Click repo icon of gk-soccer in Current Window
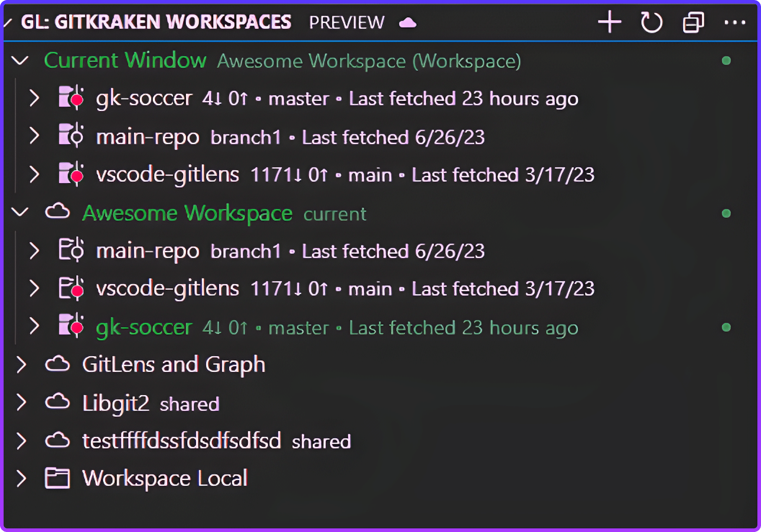The width and height of the screenshot is (761, 532). tap(71, 97)
